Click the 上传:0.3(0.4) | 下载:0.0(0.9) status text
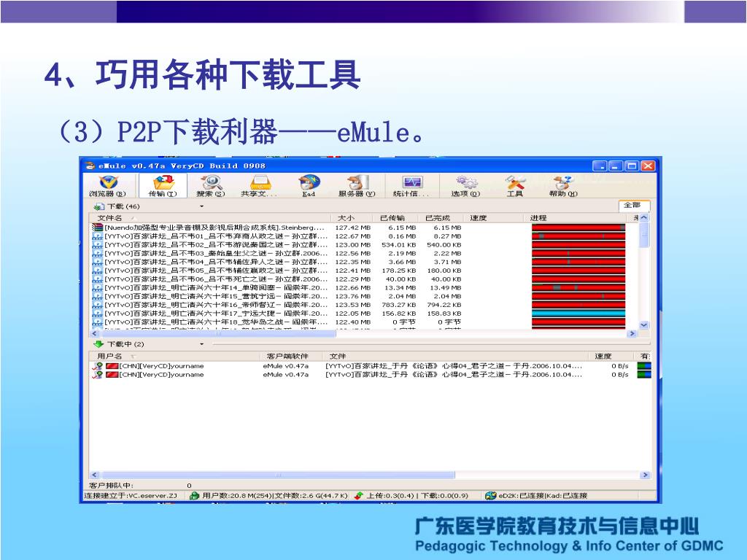Image resolution: width=747 pixels, height=560 pixels. pos(417,496)
